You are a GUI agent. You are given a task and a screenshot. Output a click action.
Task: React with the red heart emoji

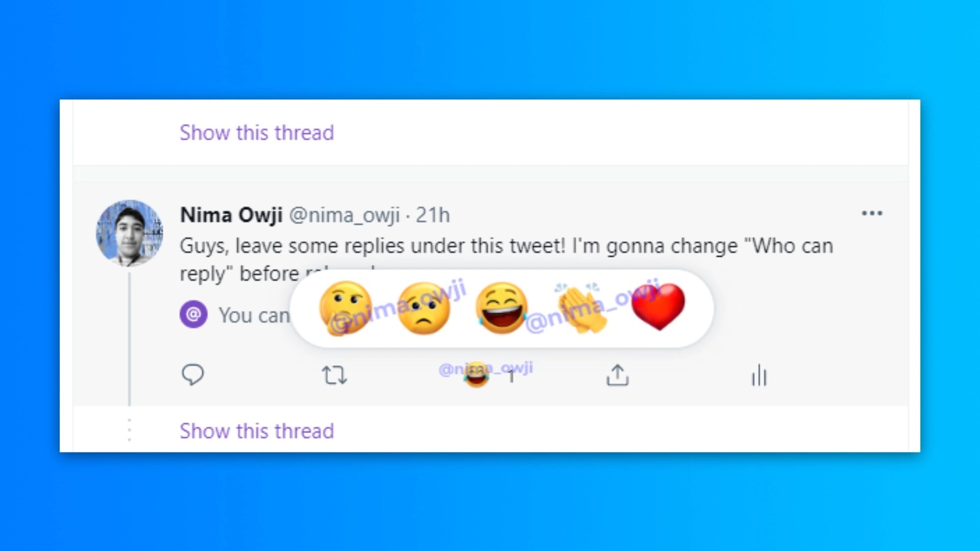658,307
